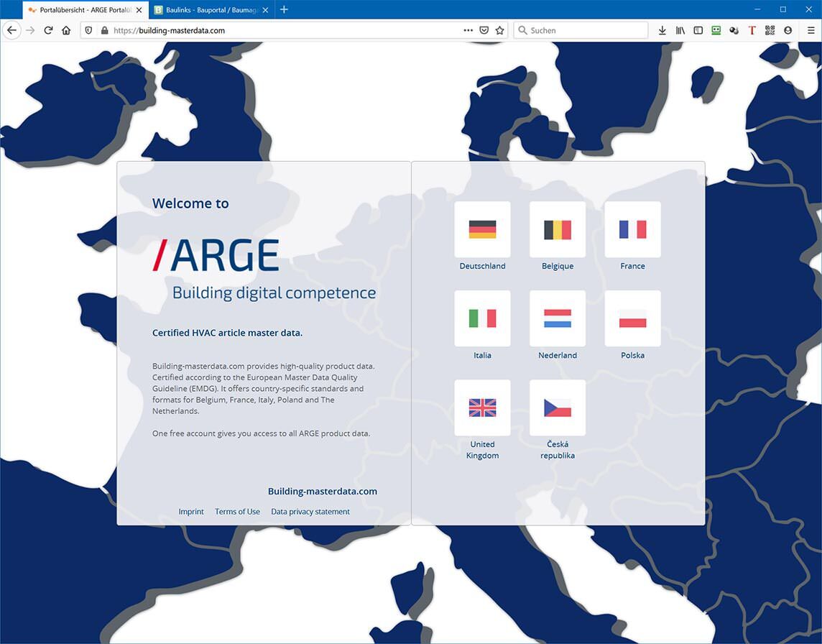Screen dimensions: 822x644
Task: Bookmark this page with the star
Action: click(499, 30)
